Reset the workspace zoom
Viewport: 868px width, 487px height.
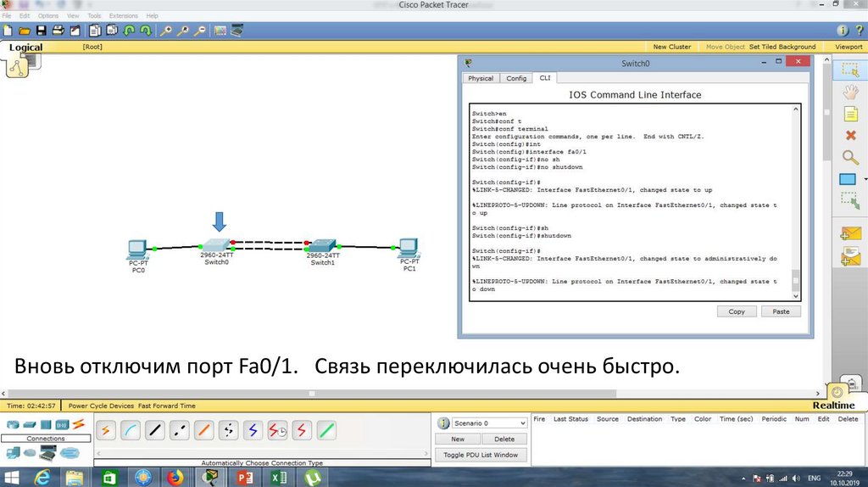click(183, 31)
